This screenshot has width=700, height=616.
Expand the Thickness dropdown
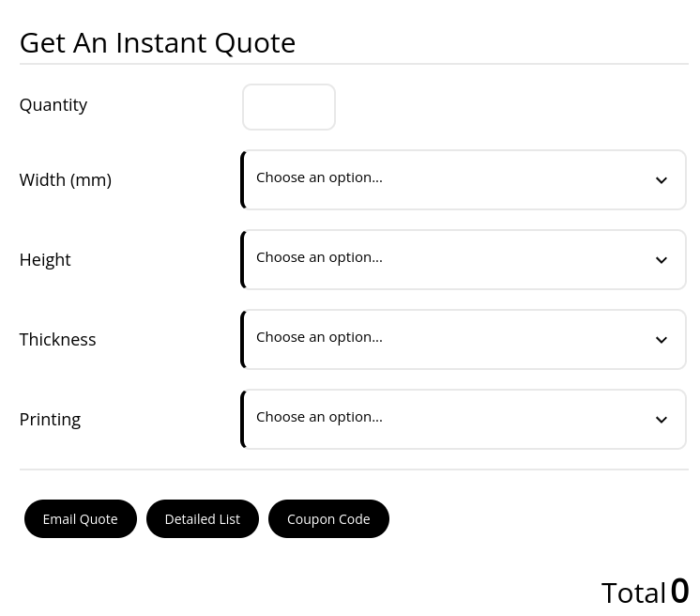463,340
